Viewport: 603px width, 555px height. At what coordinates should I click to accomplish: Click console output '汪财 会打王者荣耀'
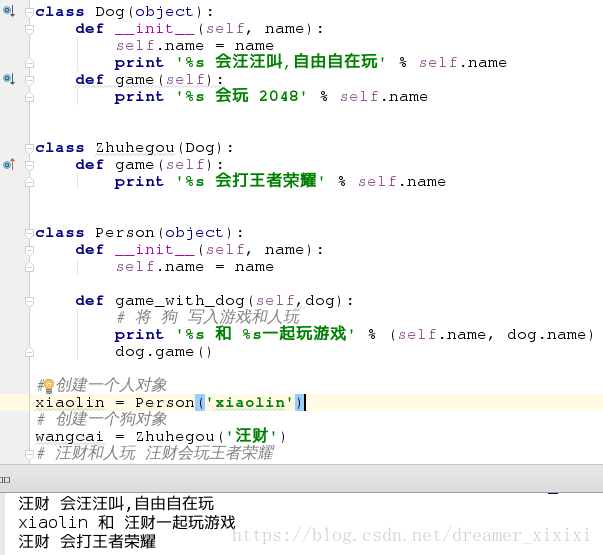coord(87,542)
